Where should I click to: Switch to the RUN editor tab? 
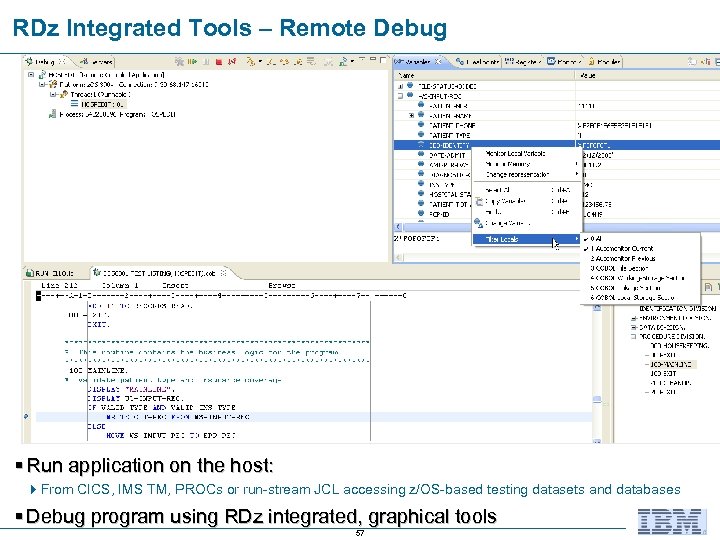(x=50, y=273)
